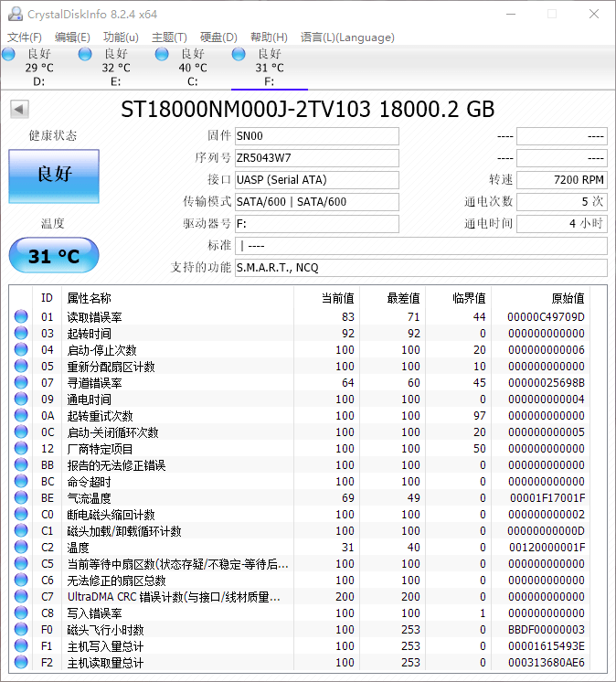The width and height of the screenshot is (616, 682).
Task: Click the CrystalDiskInfo app icon in title bar
Action: 16,14
